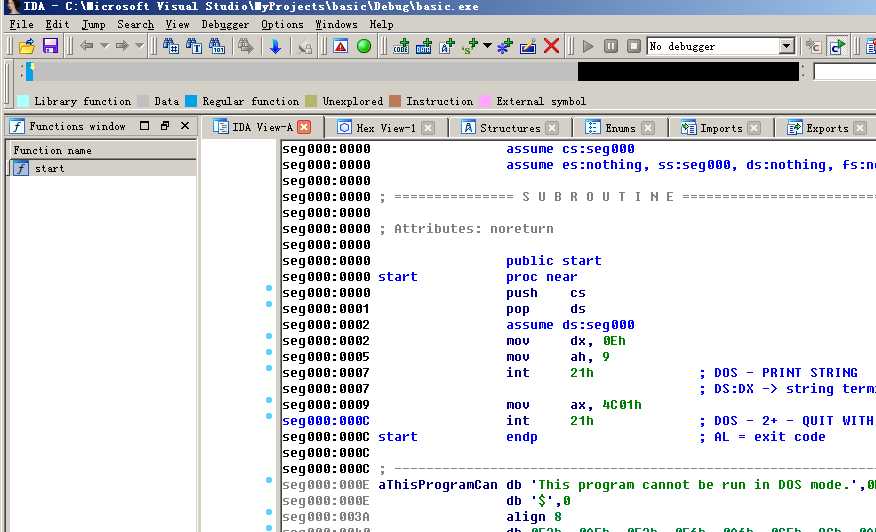Switch to the Enums tab
The image size is (876, 532).
click(620, 128)
